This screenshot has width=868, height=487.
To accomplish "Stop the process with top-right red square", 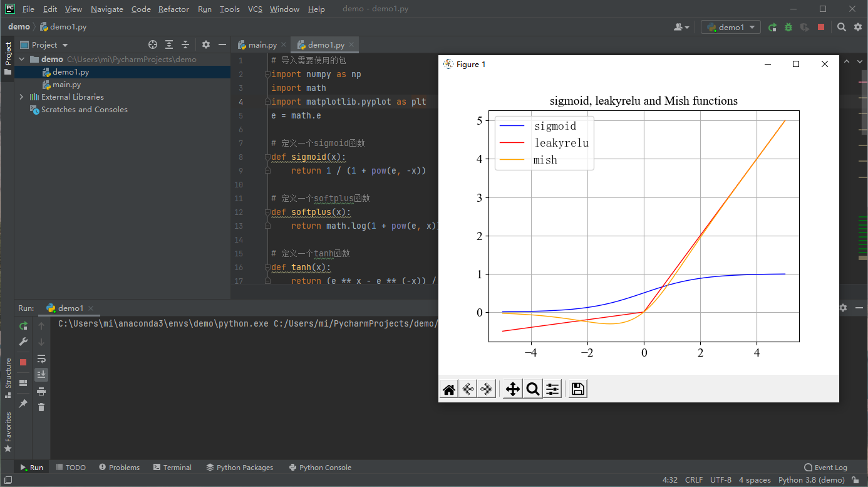I will [x=821, y=27].
